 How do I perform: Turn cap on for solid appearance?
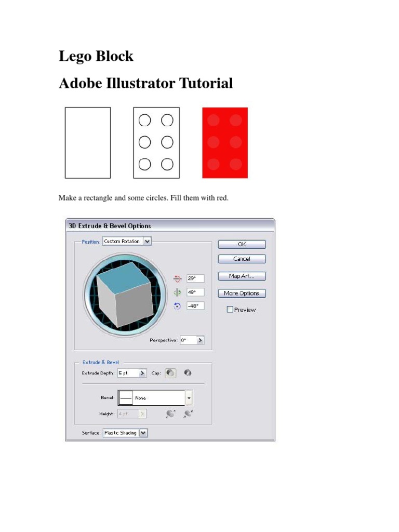(x=170, y=373)
